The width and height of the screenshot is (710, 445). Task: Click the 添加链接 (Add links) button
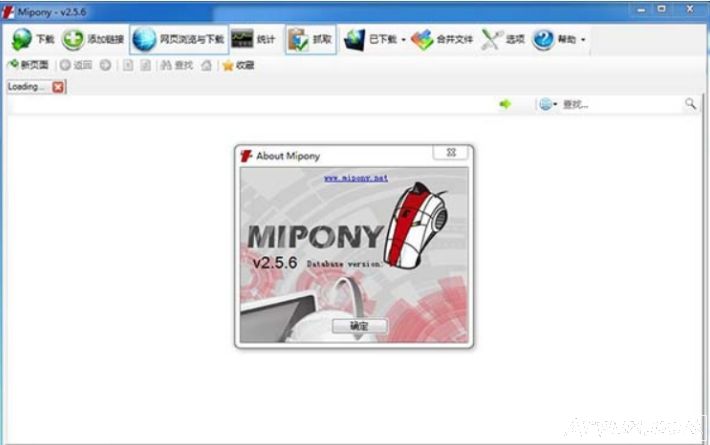(93, 39)
